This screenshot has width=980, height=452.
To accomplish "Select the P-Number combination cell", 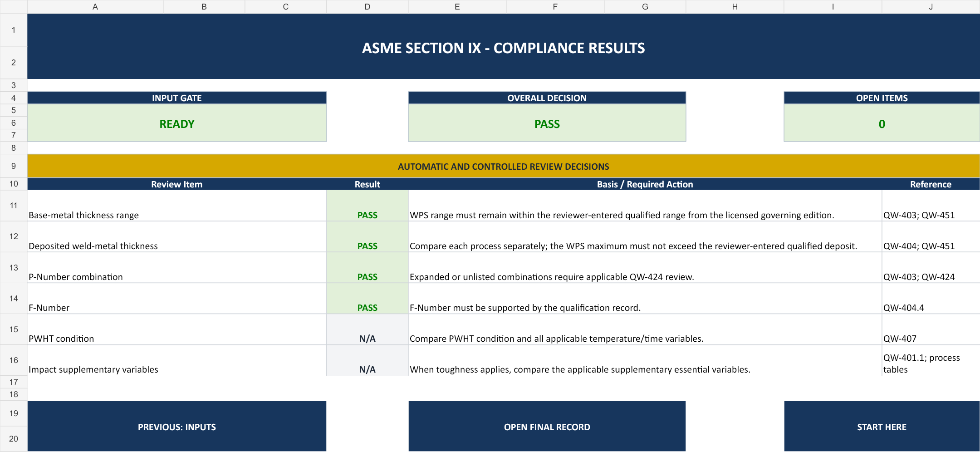I will pos(177,268).
